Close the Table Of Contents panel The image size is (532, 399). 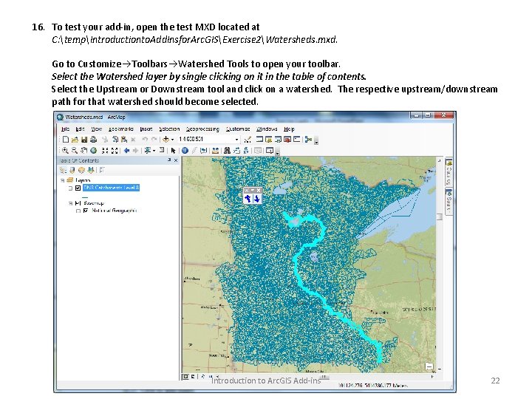coord(176,160)
